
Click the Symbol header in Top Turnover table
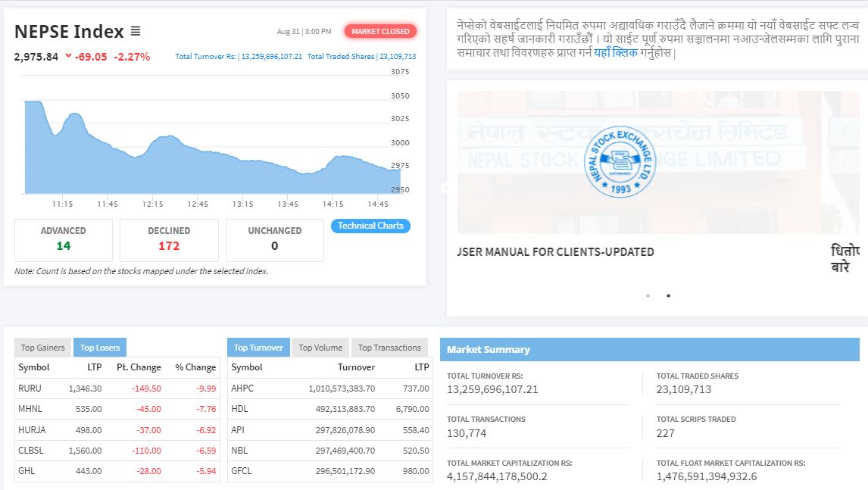[x=247, y=367]
